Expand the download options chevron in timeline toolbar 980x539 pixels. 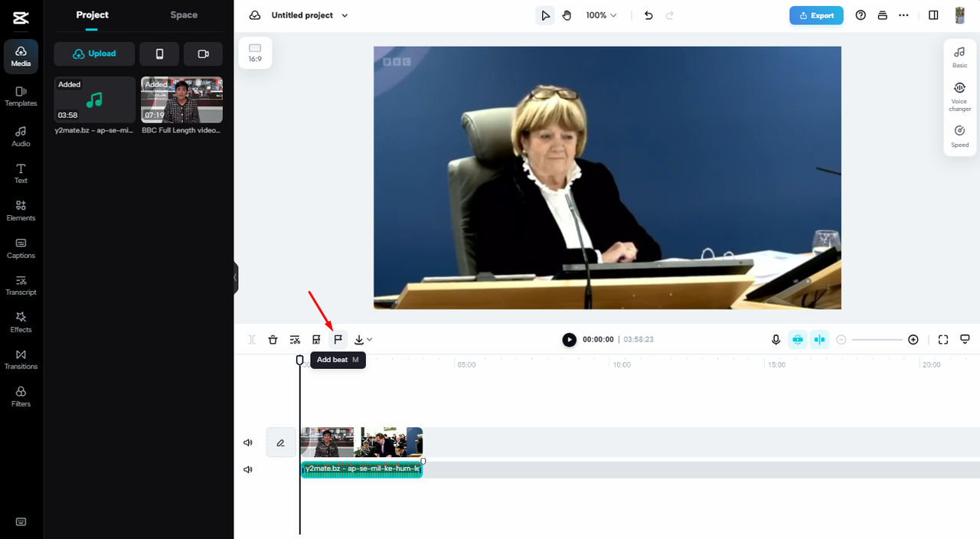click(371, 339)
